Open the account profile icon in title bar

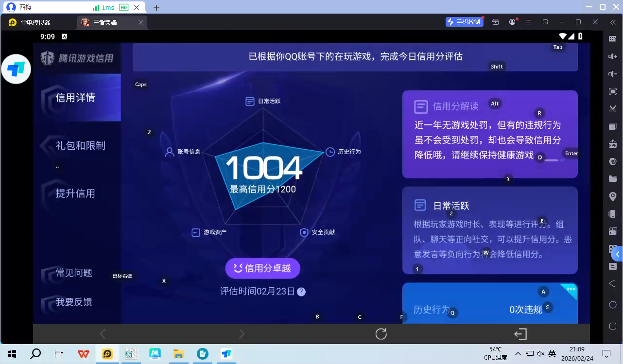[x=512, y=22]
